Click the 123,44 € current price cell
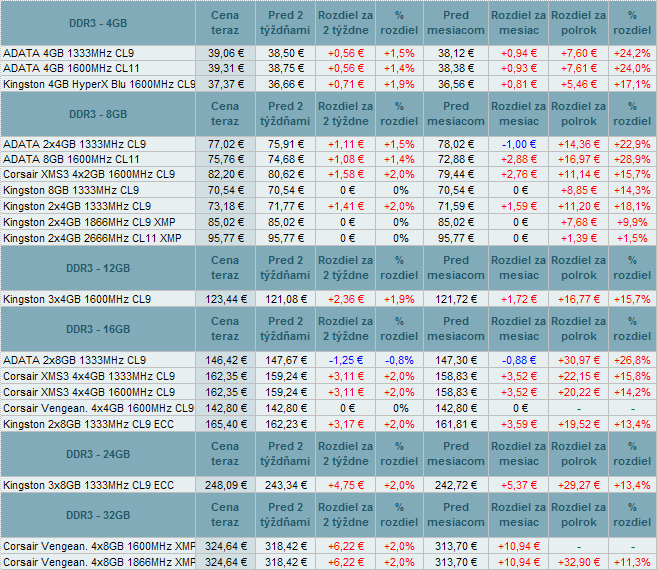The width and height of the screenshot is (657, 570). 225,299
